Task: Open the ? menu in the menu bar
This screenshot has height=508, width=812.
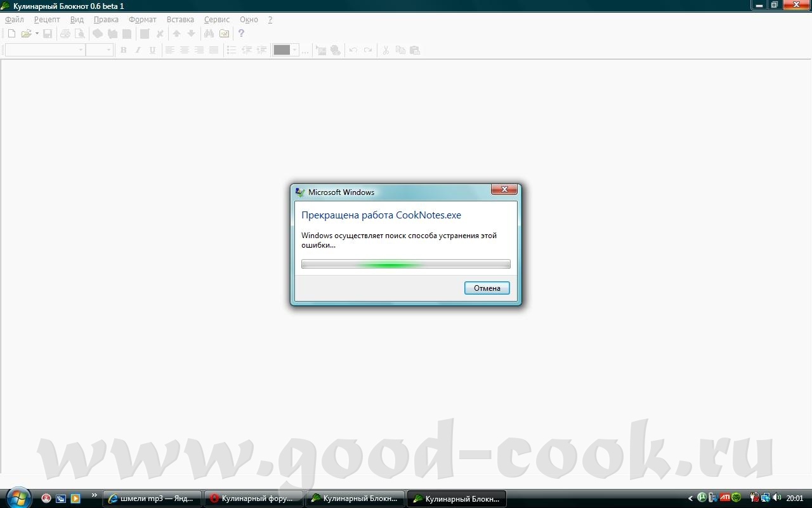Action: coord(270,20)
